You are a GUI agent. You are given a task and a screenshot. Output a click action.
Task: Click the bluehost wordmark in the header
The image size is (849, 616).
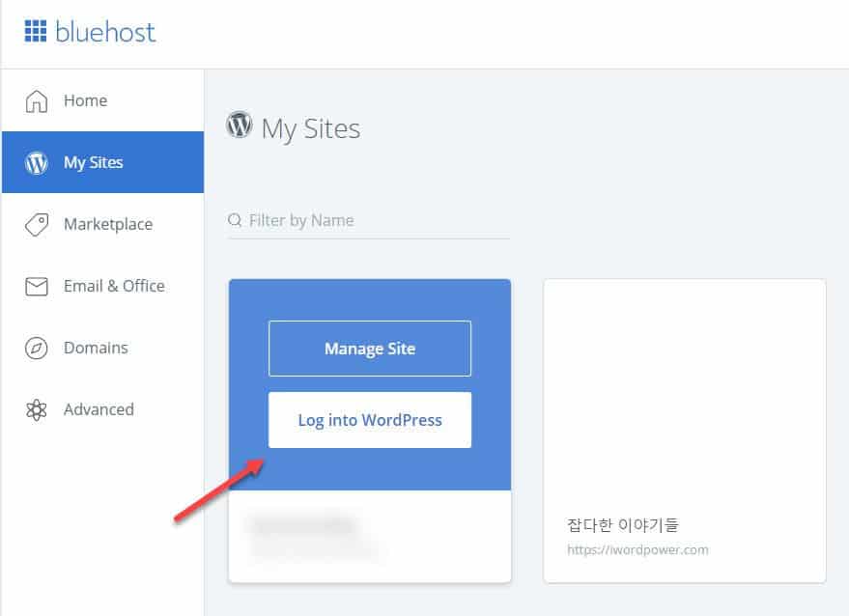(105, 32)
